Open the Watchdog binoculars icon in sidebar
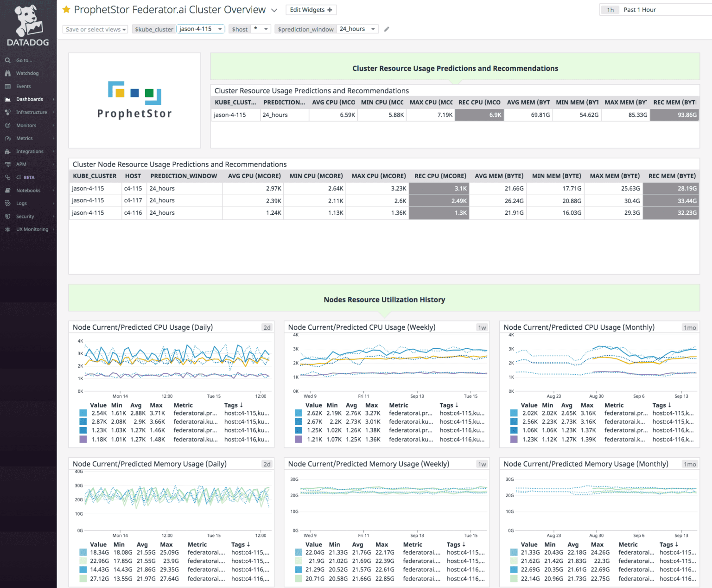 (x=8, y=73)
